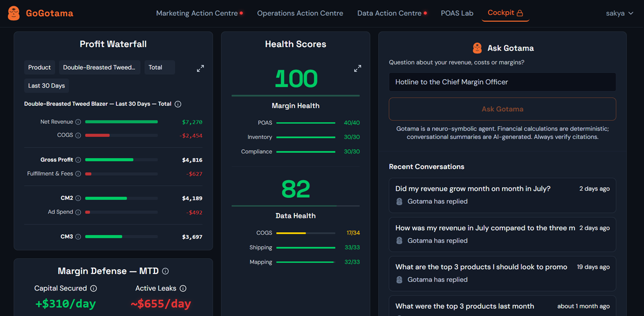Image resolution: width=644 pixels, height=316 pixels.
Task: Click the $4,189 CM2 value
Action: (192, 198)
